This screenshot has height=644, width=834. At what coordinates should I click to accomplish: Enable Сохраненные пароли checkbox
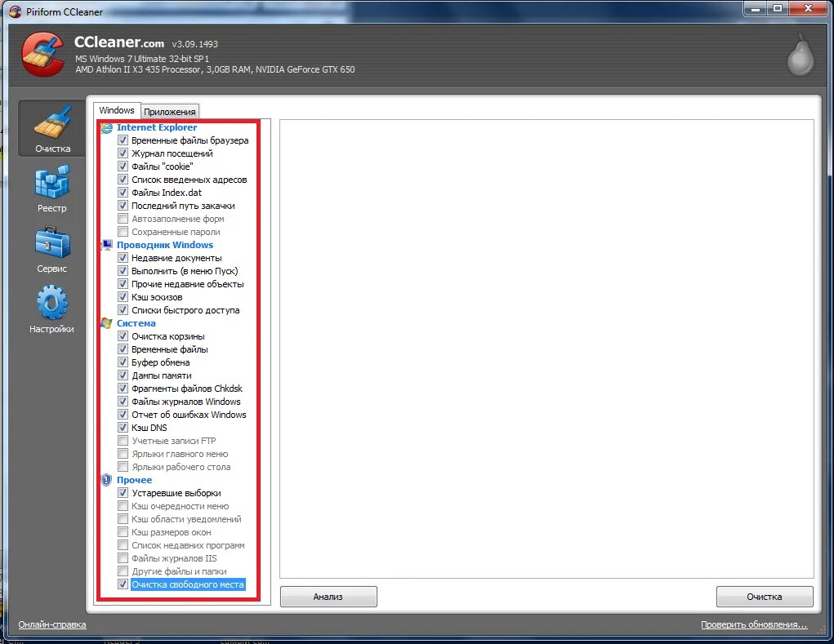pyautogui.click(x=123, y=232)
